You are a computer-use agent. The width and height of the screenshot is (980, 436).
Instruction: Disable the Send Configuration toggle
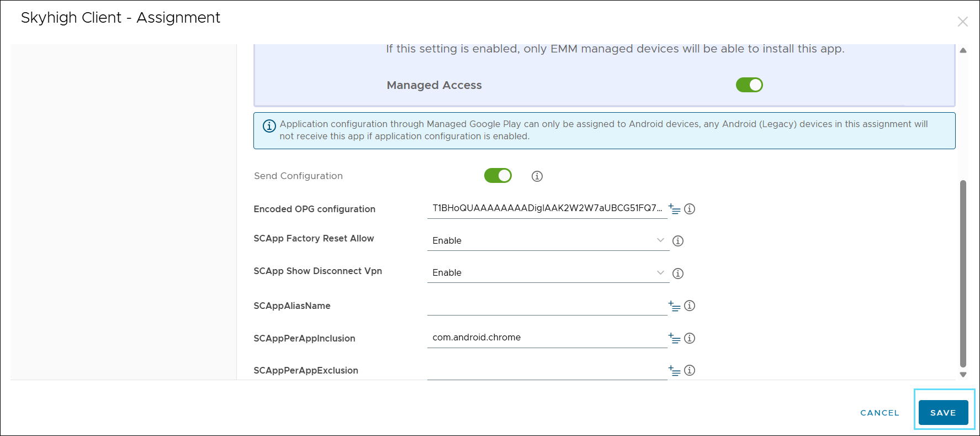click(x=497, y=176)
